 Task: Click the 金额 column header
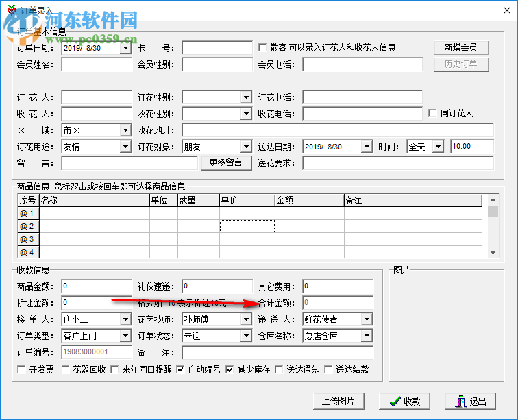click(310, 200)
